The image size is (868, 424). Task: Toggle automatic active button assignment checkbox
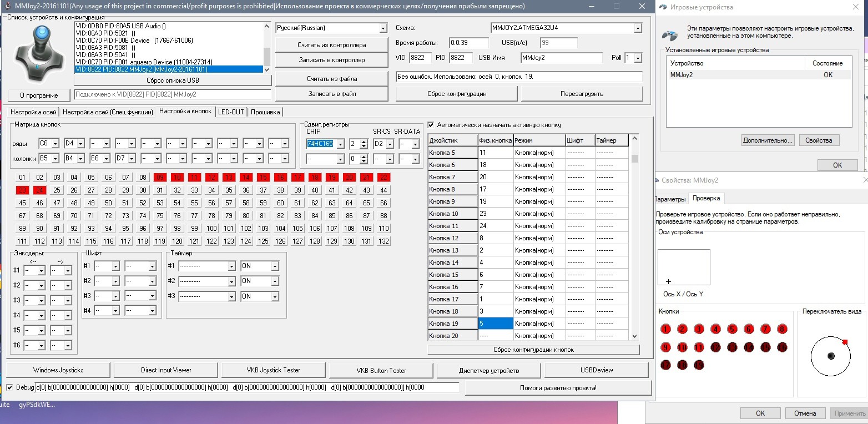click(x=431, y=125)
